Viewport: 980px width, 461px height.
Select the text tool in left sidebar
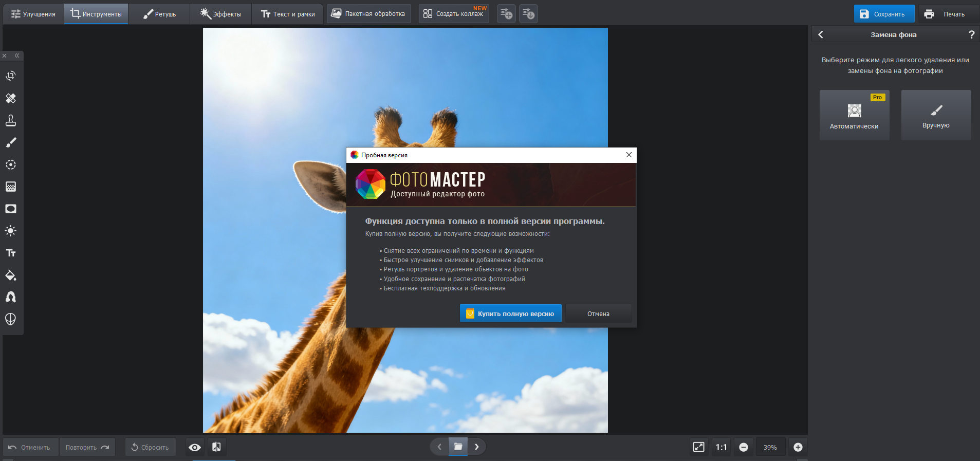tap(11, 253)
